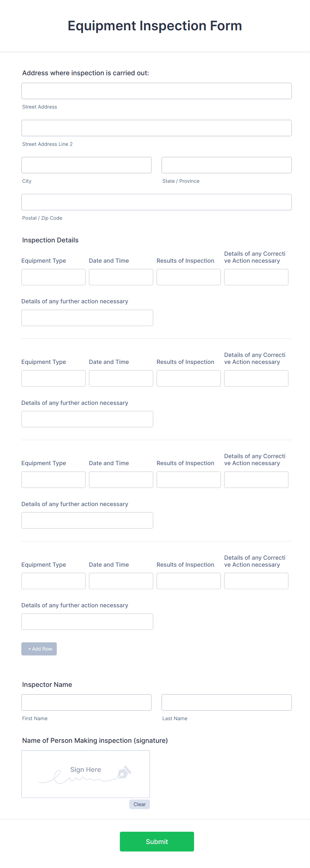Click the first further action necessary field
The height and width of the screenshot is (868, 310).
click(x=87, y=317)
